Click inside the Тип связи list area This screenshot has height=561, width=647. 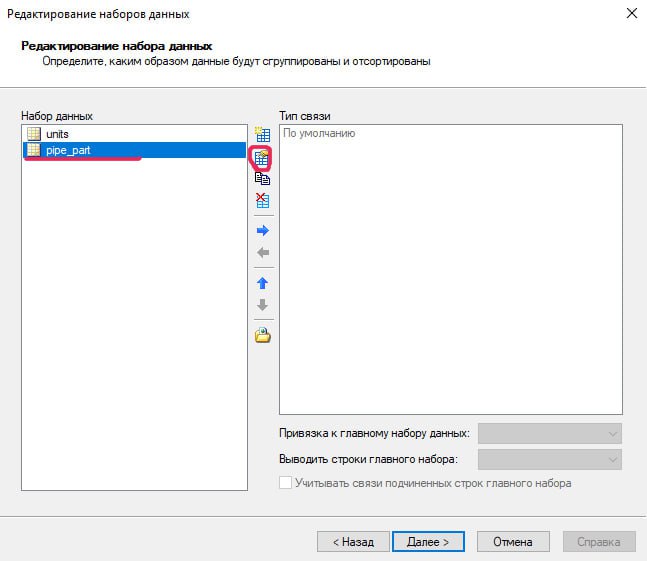click(x=450, y=270)
